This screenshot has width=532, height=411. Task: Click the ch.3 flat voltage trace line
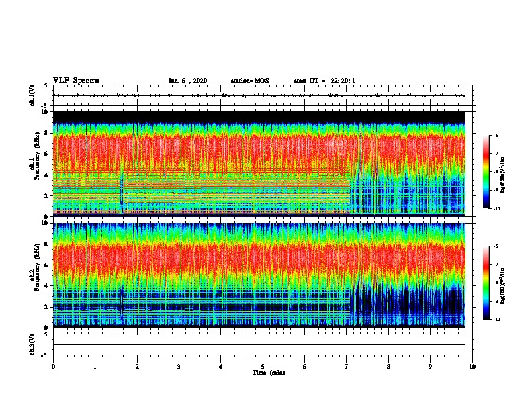click(259, 345)
